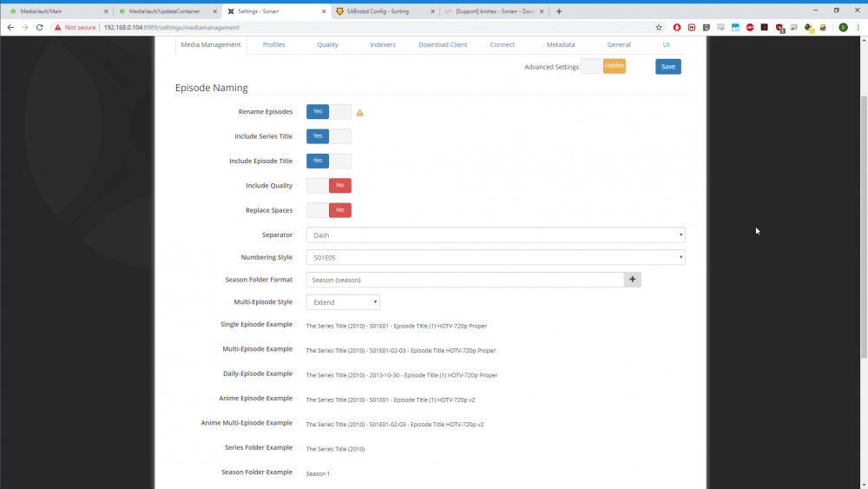Toggle Include Series Title switch
This screenshot has width=868, height=489.
(x=329, y=136)
